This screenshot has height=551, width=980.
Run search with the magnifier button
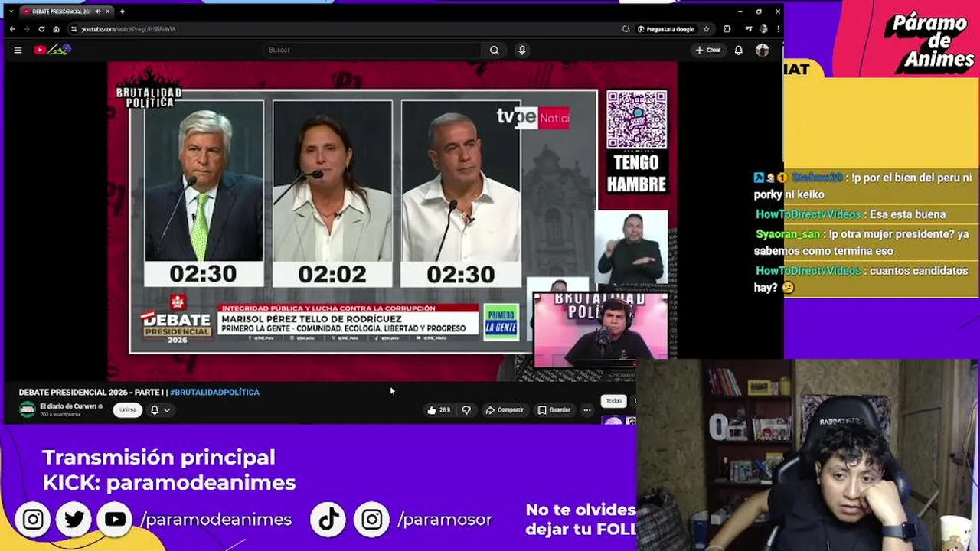495,50
